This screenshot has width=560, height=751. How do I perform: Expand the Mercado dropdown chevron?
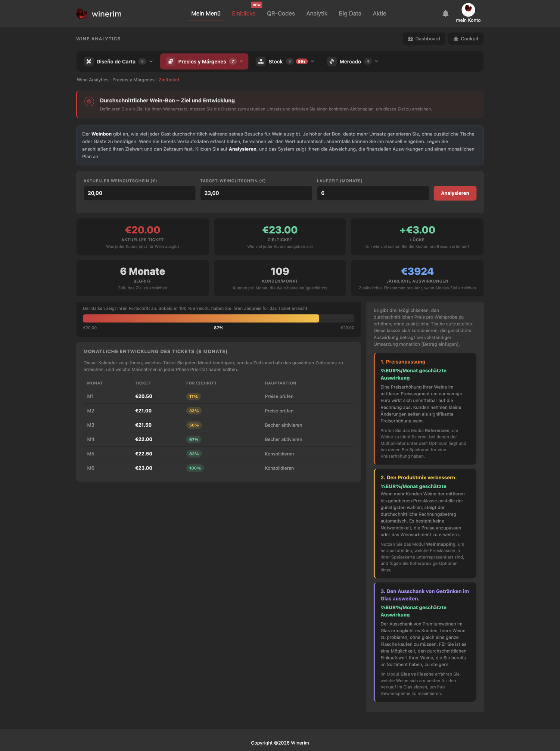pos(376,62)
